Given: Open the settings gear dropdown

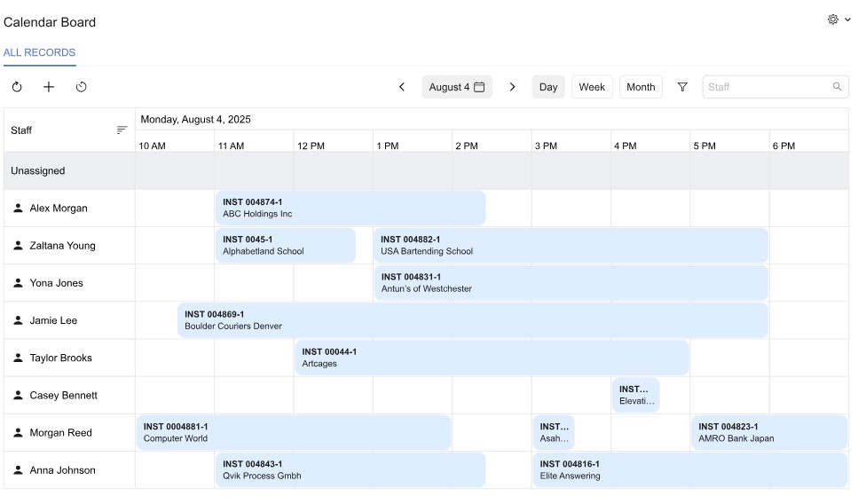Looking at the screenshot, I should 838,20.
